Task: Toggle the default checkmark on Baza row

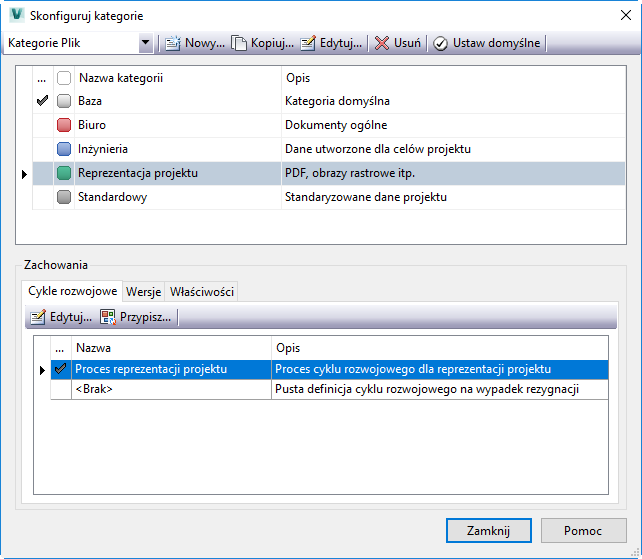Action: pos(42,101)
